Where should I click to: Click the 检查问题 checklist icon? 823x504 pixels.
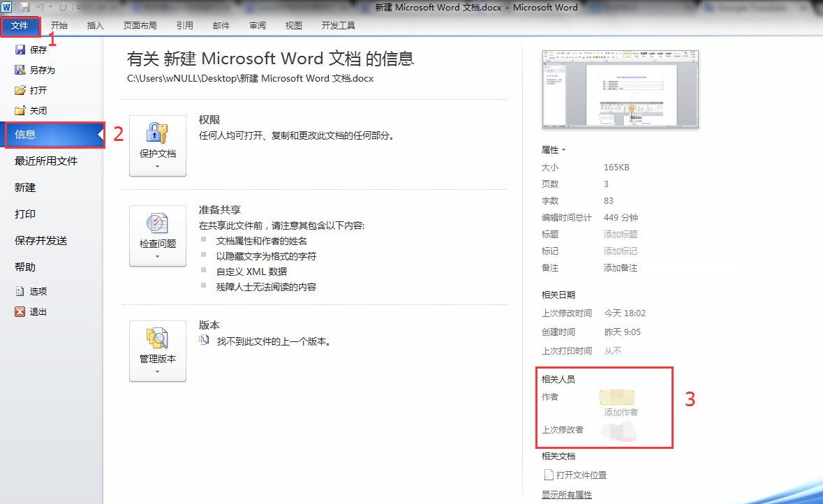tap(157, 223)
